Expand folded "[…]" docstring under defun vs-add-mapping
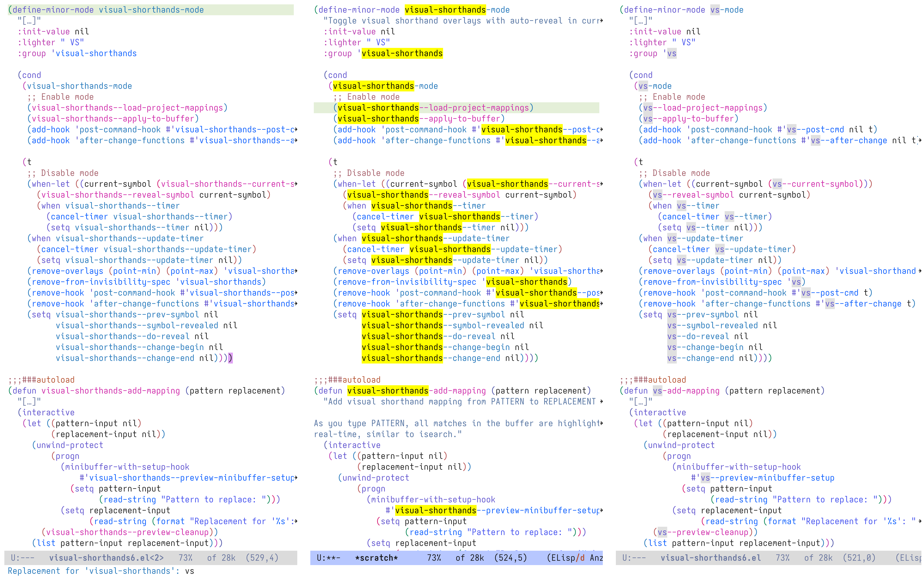Screen dimensions: 924x579 (x=641, y=402)
